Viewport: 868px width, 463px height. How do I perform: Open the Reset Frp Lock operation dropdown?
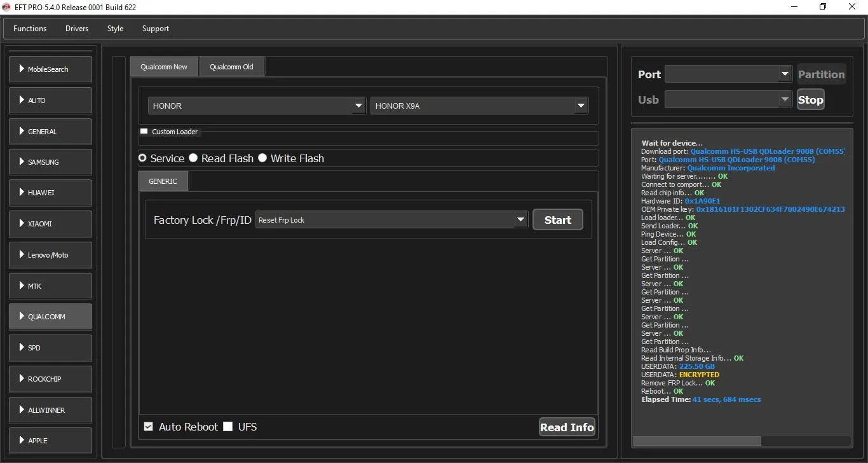pos(391,220)
